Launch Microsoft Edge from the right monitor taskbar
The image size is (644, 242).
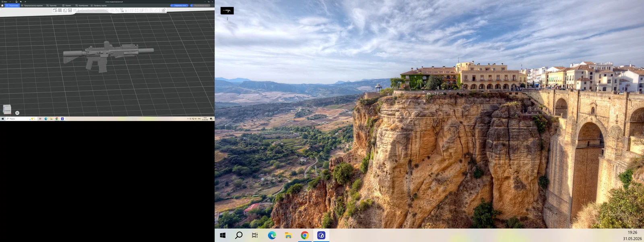tap(272, 235)
